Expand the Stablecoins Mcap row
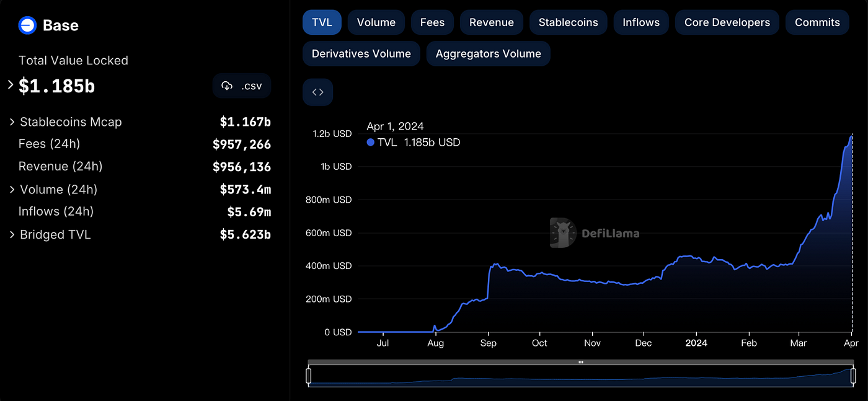The width and height of the screenshot is (868, 401). coord(12,122)
